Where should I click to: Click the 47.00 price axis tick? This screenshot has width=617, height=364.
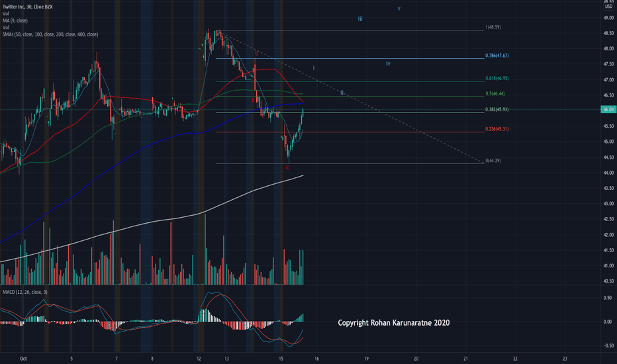pos(608,80)
